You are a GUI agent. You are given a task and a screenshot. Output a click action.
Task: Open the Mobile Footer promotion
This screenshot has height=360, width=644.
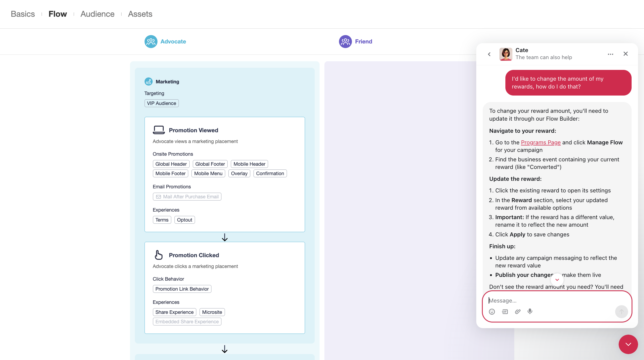pyautogui.click(x=170, y=174)
